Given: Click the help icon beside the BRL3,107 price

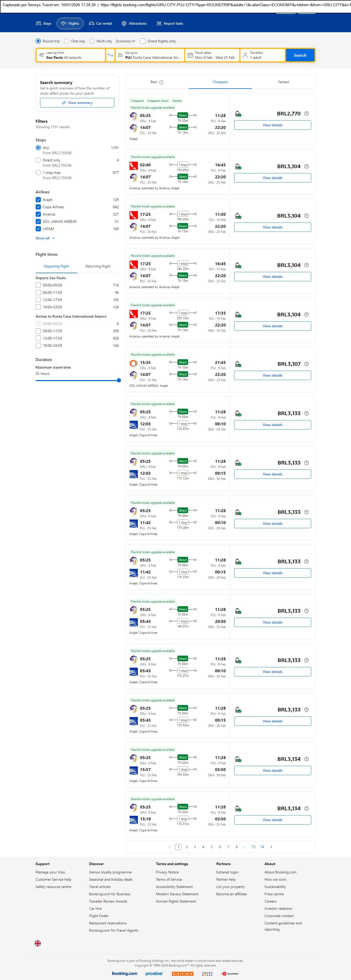Looking at the screenshot, I should tap(307, 364).
